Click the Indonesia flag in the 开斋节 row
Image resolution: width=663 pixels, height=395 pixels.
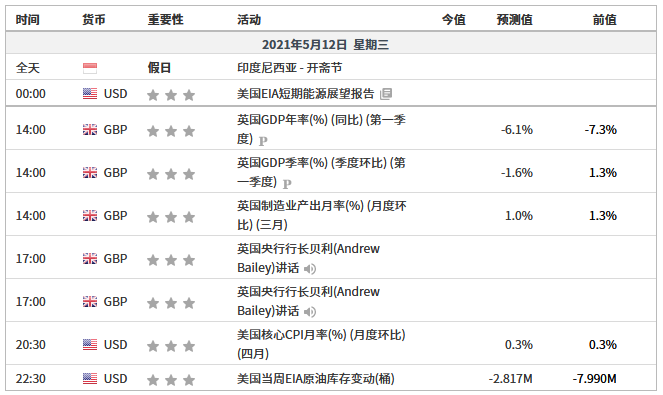pos(90,68)
